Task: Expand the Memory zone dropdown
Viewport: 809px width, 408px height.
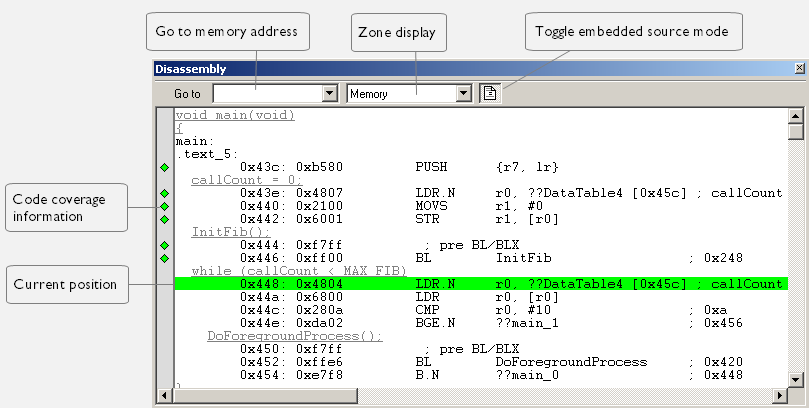Action: [463, 94]
